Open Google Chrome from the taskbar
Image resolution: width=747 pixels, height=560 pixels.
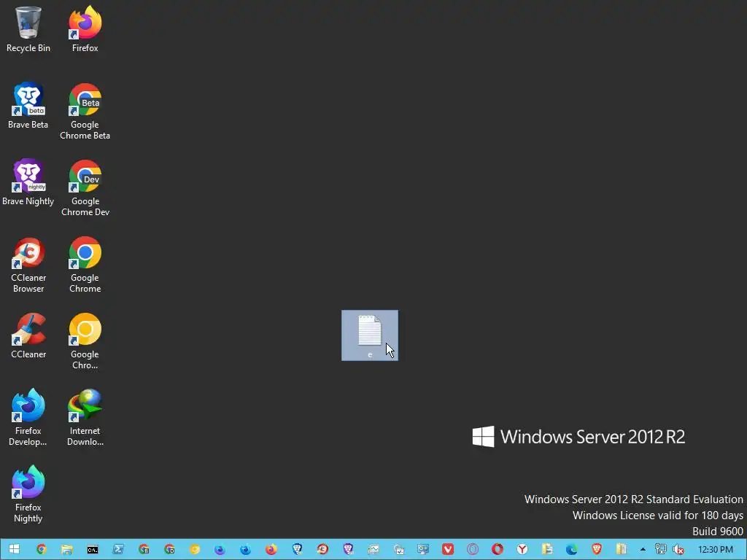click(x=42, y=550)
